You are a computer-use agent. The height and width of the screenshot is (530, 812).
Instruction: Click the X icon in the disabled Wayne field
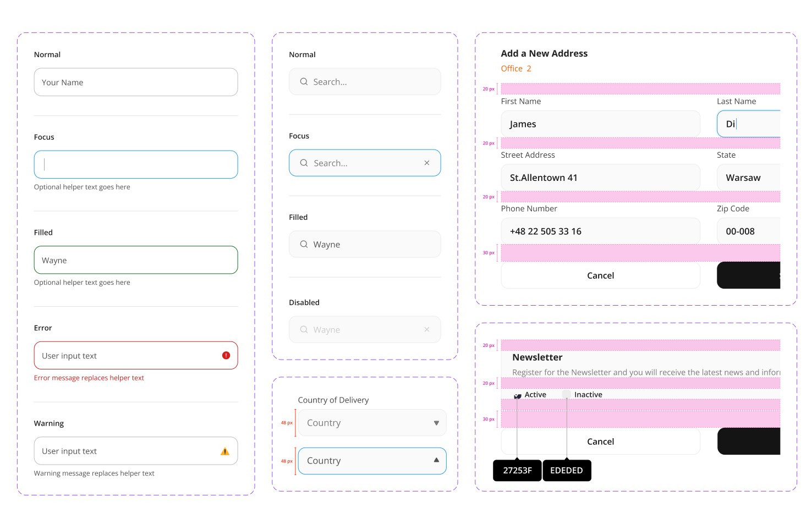coord(427,329)
